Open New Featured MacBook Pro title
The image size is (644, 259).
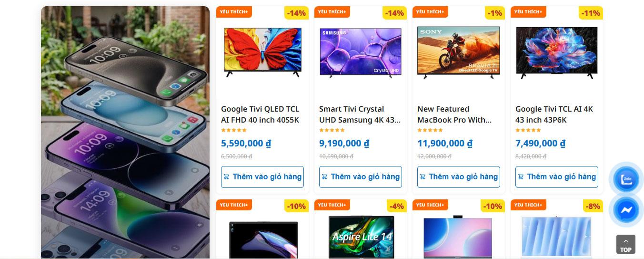[x=454, y=114]
